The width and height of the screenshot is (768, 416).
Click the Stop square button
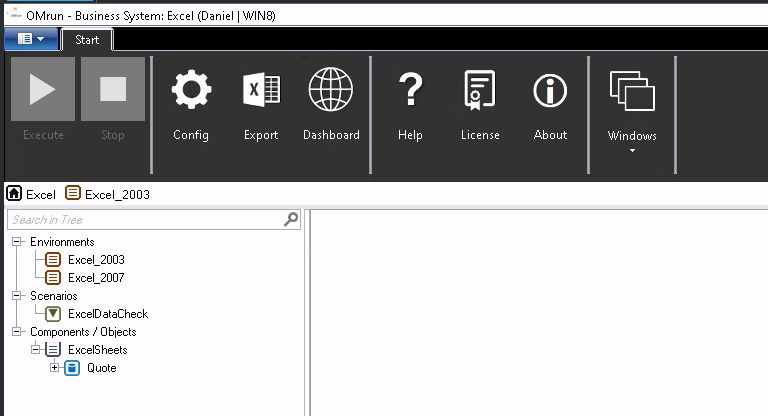pos(113,89)
